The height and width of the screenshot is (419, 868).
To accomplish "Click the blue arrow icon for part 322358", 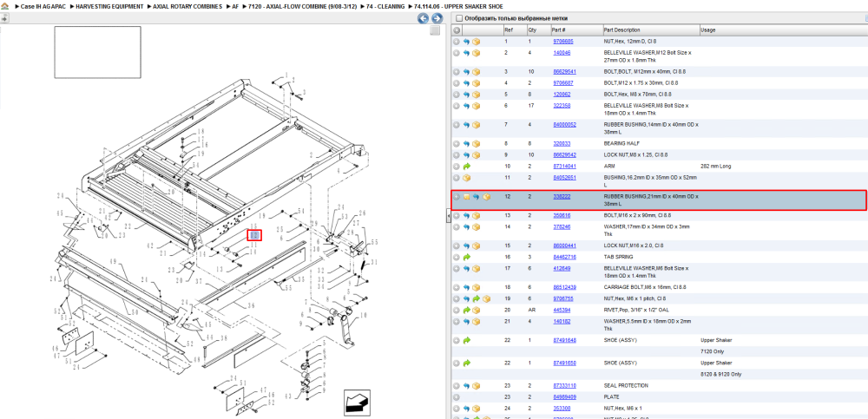I will point(467,106).
